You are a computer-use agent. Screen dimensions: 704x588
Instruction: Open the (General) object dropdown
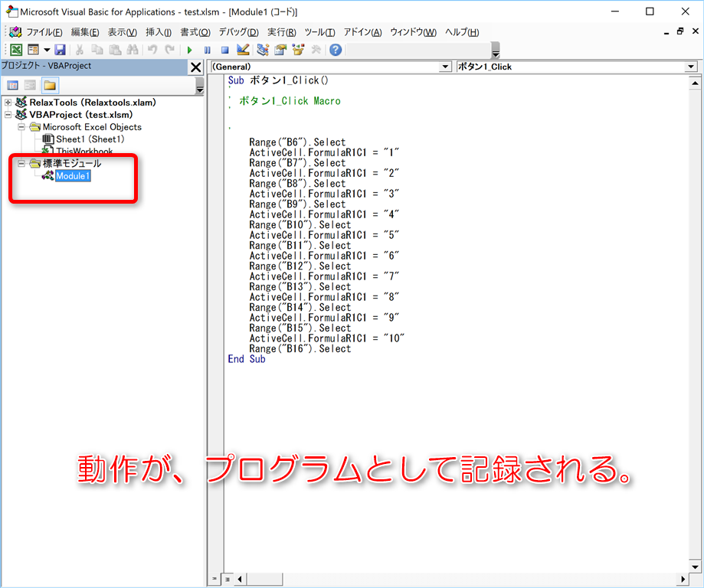pos(445,67)
